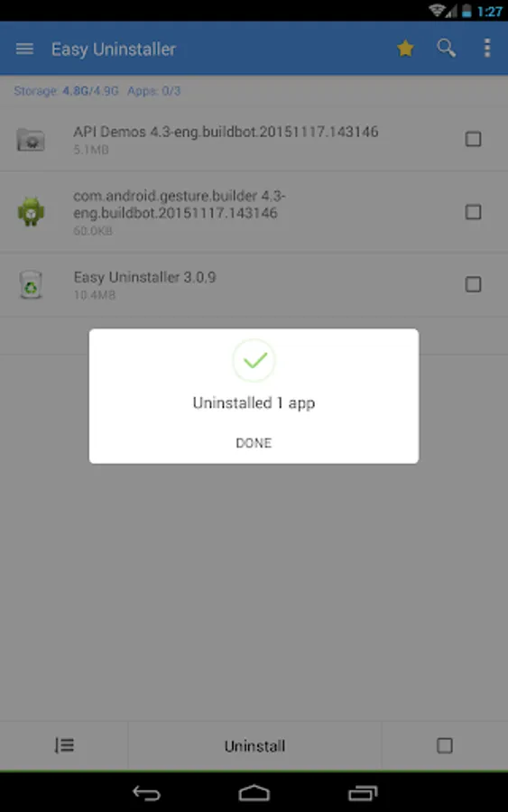The width and height of the screenshot is (508, 812).
Task: Tap DONE in the dialog
Action: tap(254, 443)
